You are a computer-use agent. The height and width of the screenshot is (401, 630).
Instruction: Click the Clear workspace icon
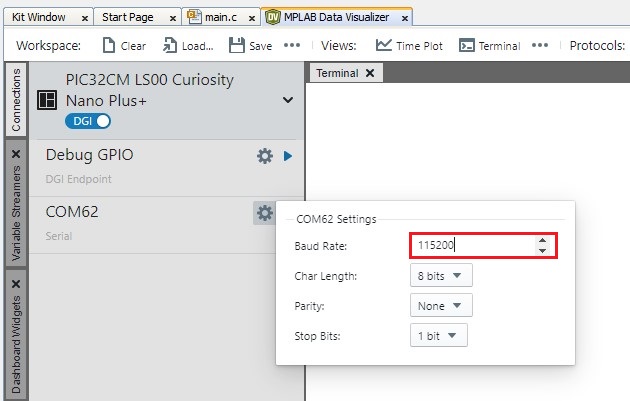click(x=110, y=45)
